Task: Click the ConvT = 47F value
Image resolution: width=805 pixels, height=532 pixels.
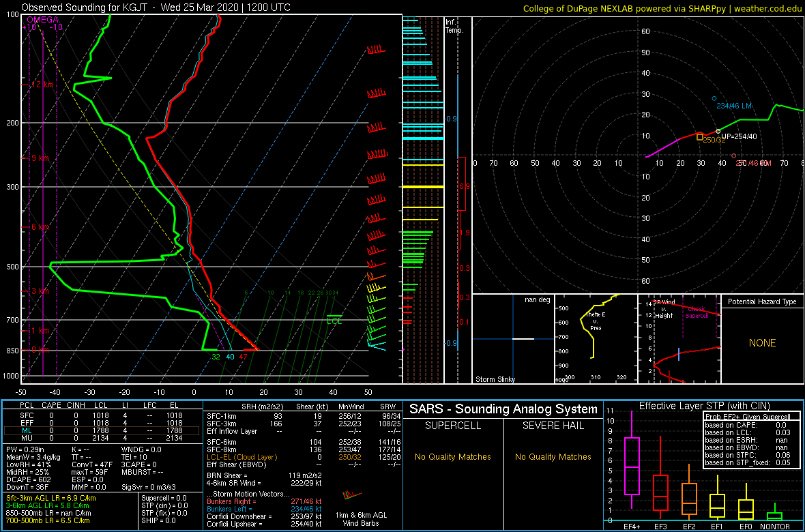Action: click(91, 464)
